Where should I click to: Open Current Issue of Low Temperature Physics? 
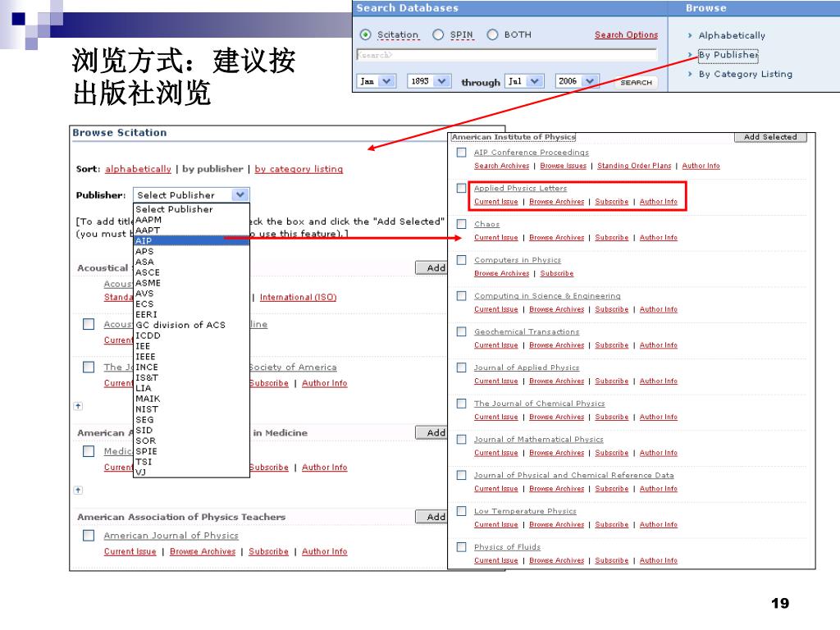tap(496, 525)
